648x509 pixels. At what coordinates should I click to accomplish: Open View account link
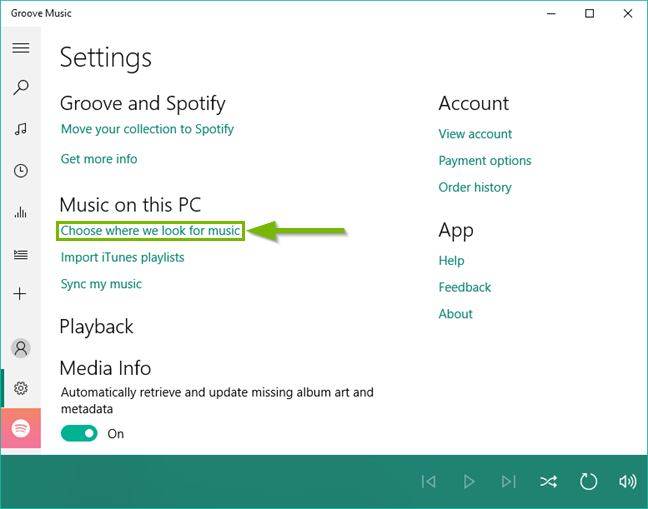point(475,134)
